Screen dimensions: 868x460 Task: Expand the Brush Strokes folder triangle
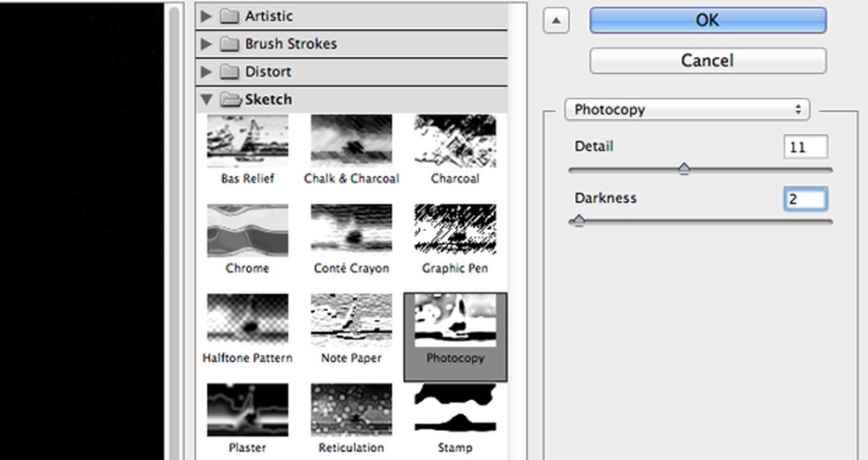[x=206, y=44]
